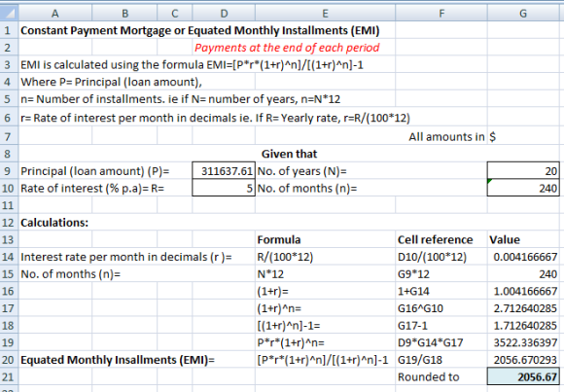Viewport: 564px width, 392px height.
Task: Select column A header
Action: (55, 14)
